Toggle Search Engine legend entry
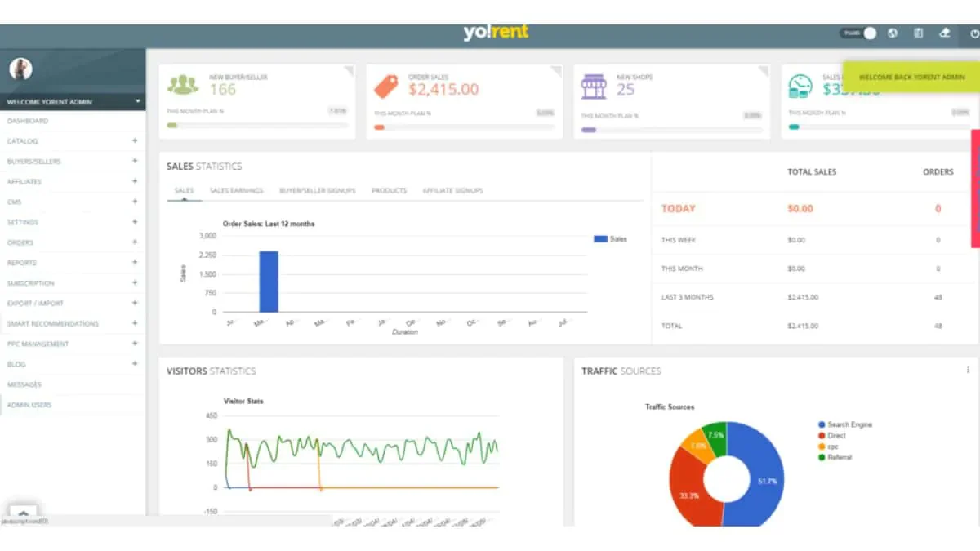This screenshot has height=551, width=980. click(x=844, y=425)
